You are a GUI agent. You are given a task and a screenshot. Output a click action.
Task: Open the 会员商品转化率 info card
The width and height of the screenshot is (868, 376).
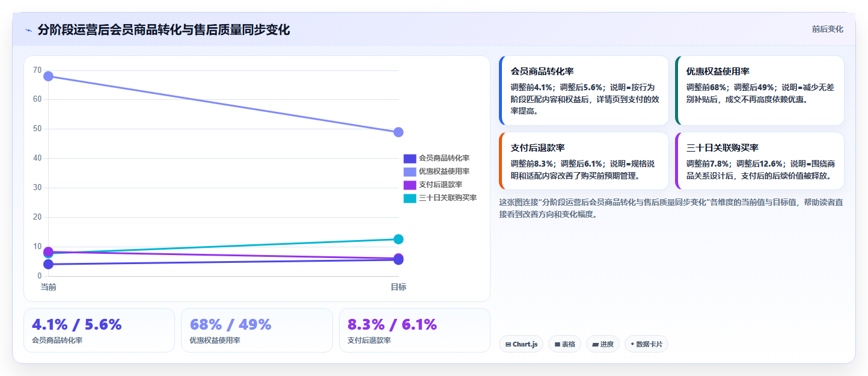pos(584,90)
